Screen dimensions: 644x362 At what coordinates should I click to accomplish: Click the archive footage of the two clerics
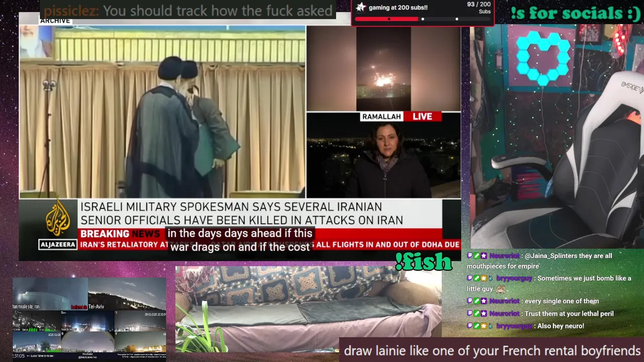[x=162, y=112]
